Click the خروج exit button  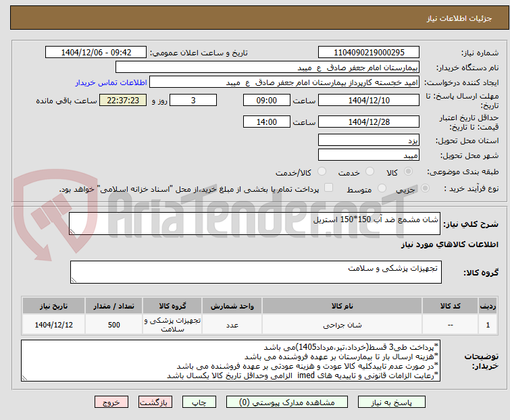point(111,402)
